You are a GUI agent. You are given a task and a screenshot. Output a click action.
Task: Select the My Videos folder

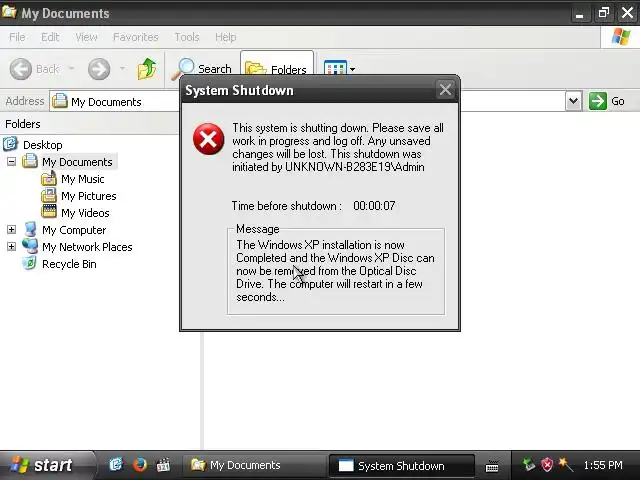click(x=85, y=213)
